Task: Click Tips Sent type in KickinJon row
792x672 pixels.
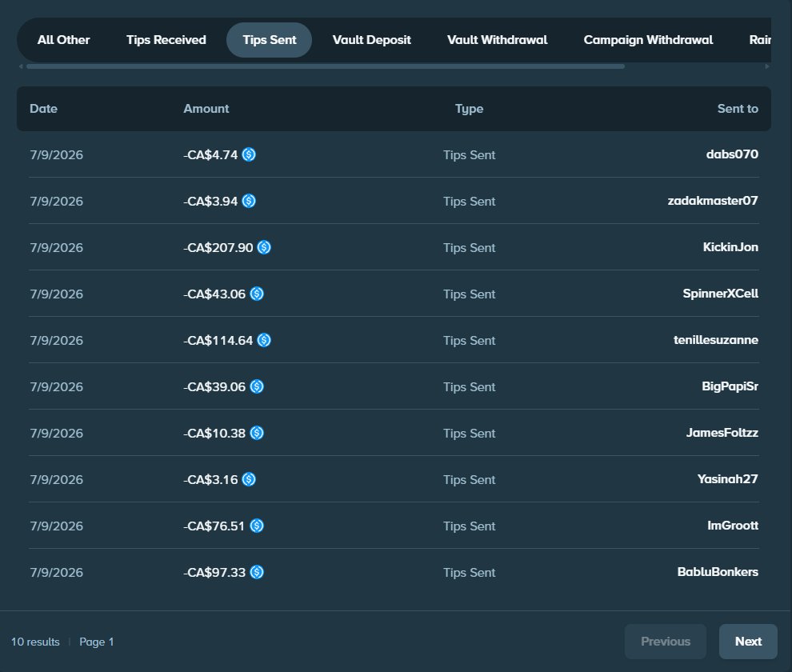Action: click(469, 248)
